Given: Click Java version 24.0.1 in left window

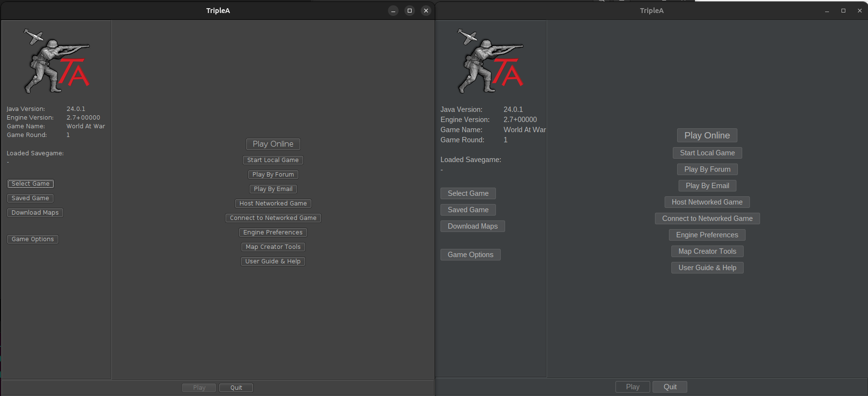Looking at the screenshot, I should pyautogui.click(x=76, y=109).
